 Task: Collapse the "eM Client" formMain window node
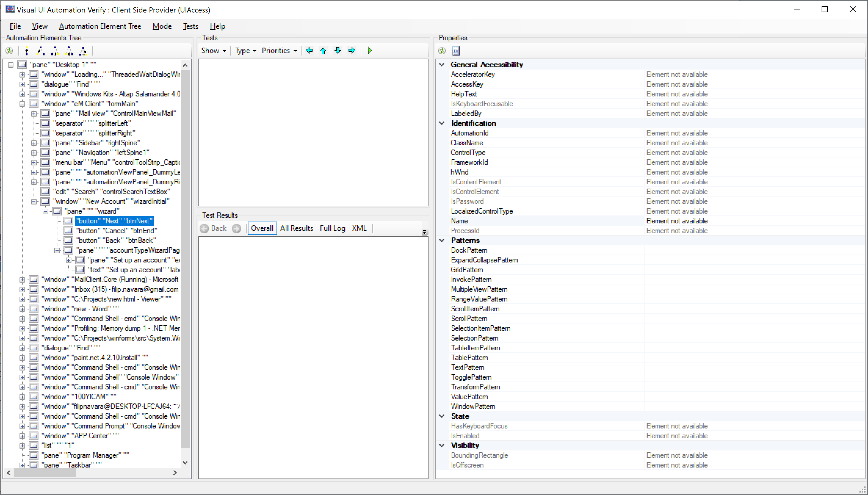coord(22,104)
